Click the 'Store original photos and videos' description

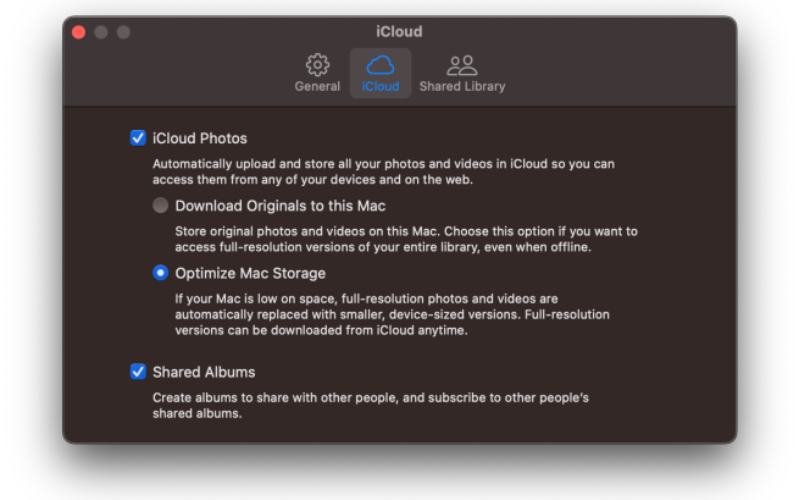tap(406, 239)
